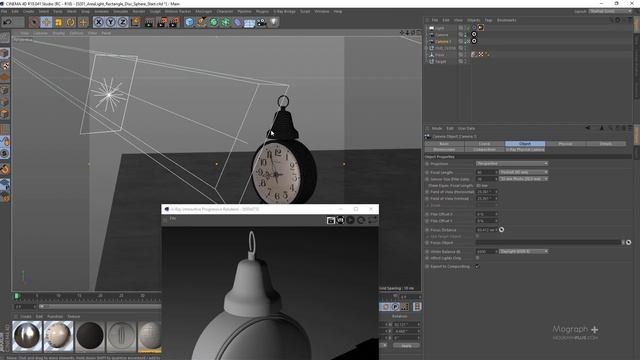Toggle keyframe circle beside Focus Distance
Viewport: 640px width, 360px height.
[427, 230]
